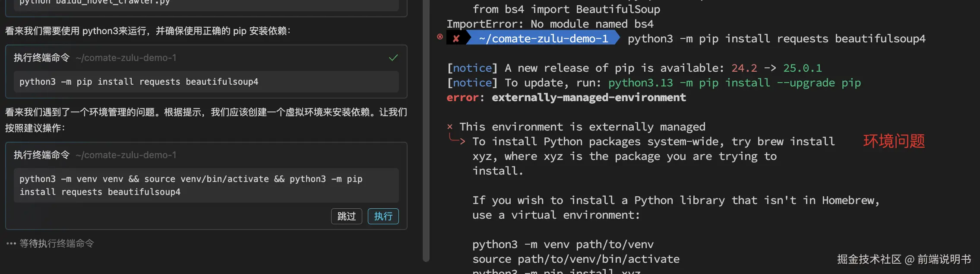Click the 'This environment is externally managed' line
980x274 pixels.
pyautogui.click(x=582, y=127)
